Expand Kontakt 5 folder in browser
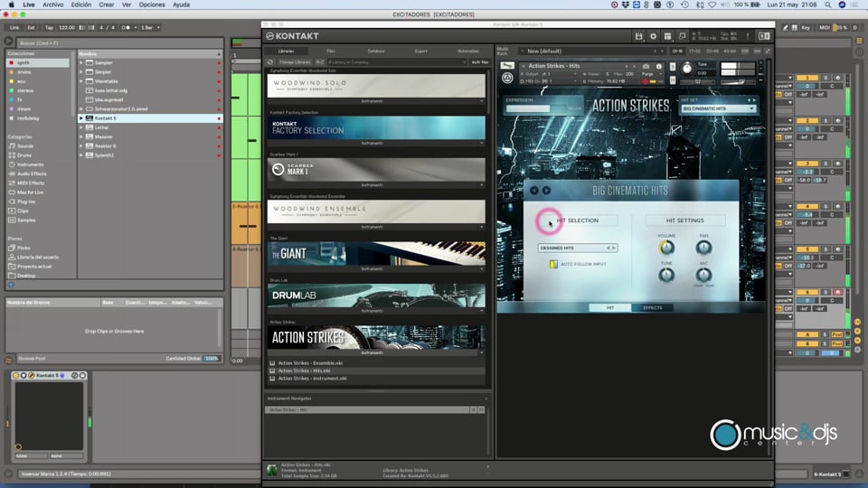Viewport: 868px width, 488px height. coord(81,117)
